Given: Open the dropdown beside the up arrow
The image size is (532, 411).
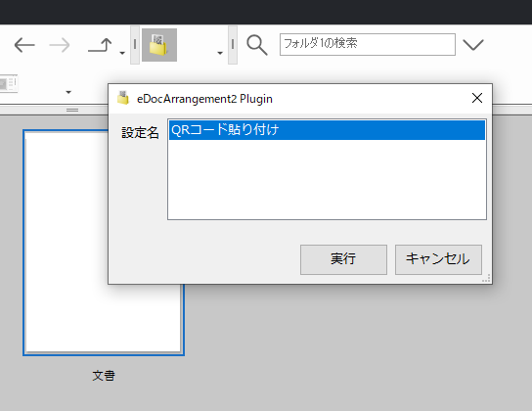Looking at the screenshot, I should coord(122,53).
